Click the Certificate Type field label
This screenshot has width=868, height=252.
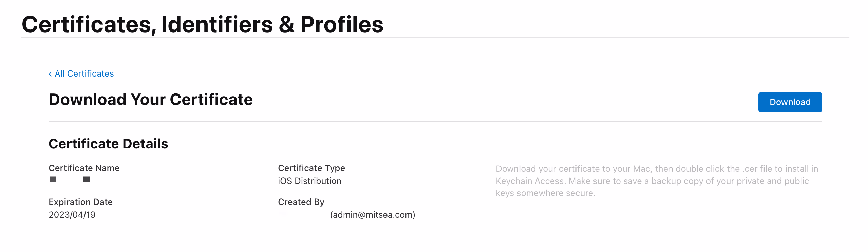[x=311, y=168]
